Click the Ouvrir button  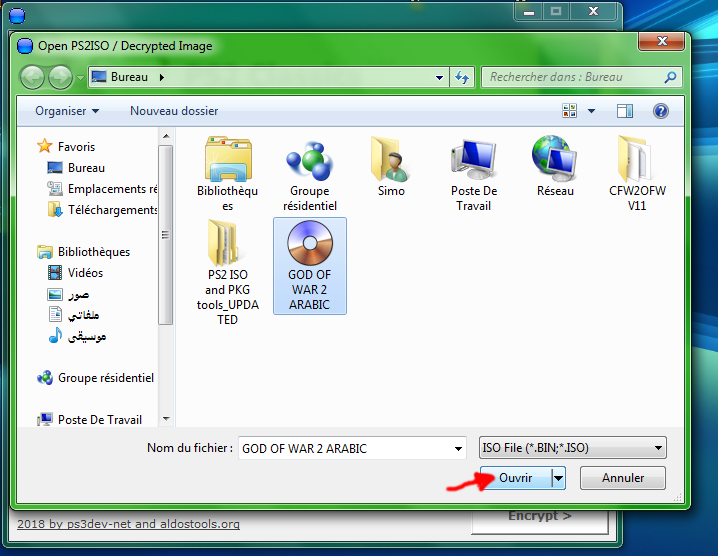(x=516, y=479)
